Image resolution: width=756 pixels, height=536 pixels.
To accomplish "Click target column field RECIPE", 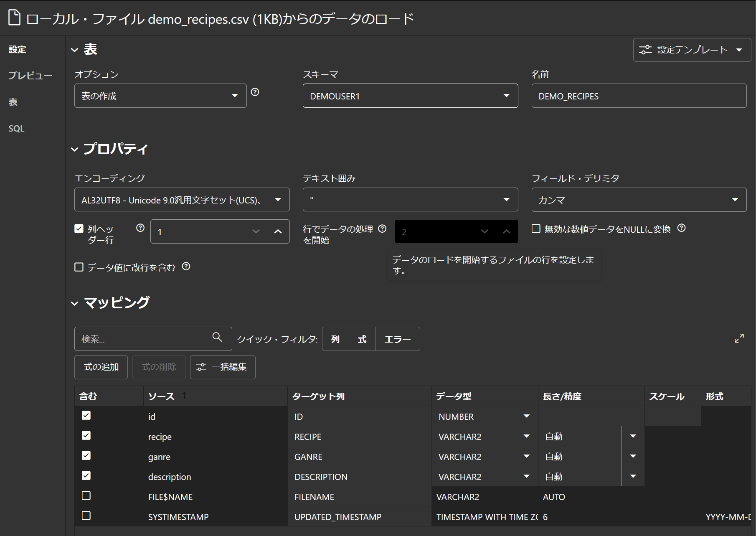I will (360, 436).
